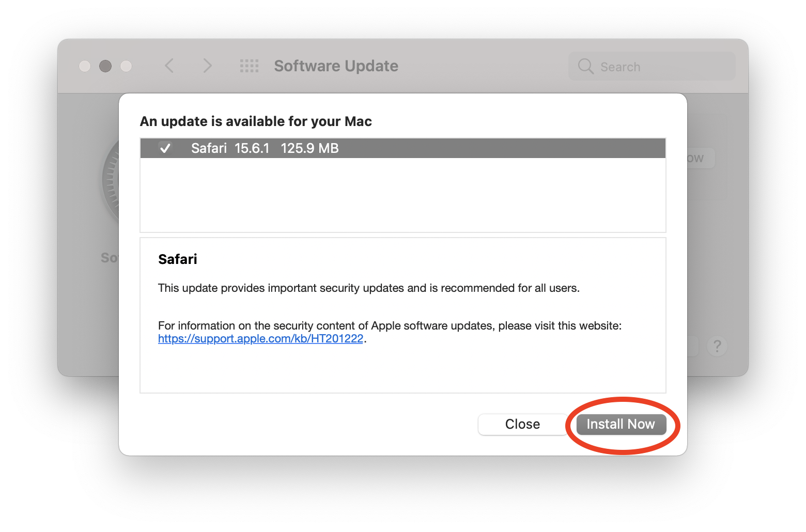This screenshot has height=532, width=806.
Task: Click the Software Update window title
Action: pyautogui.click(x=336, y=66)
